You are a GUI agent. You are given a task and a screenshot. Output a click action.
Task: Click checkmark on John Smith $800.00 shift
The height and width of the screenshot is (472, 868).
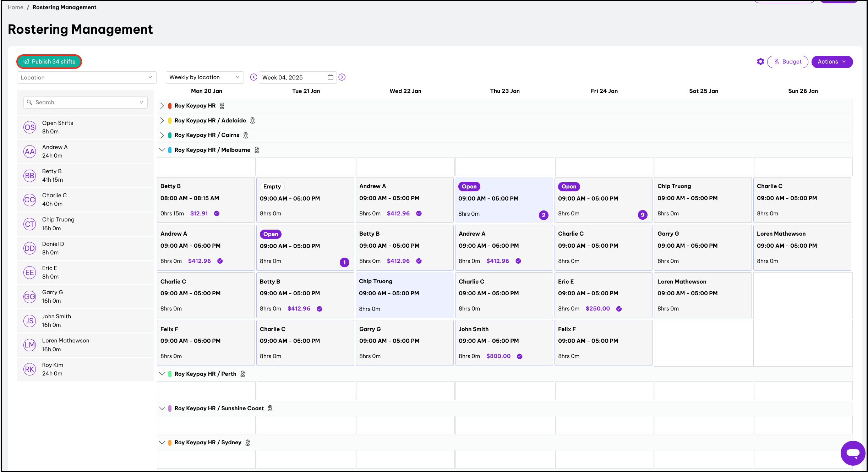(x=519, y=356)
